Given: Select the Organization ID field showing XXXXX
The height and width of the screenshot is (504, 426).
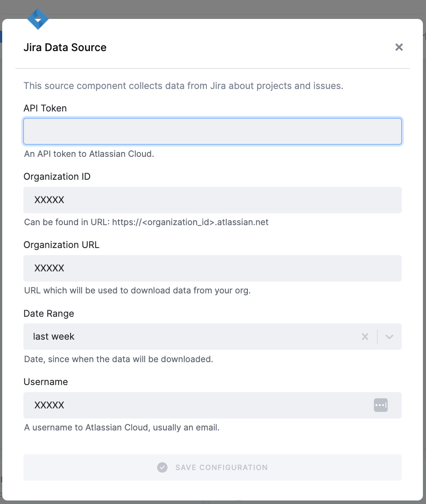Looking at the screenshot, I should [213, 200].
